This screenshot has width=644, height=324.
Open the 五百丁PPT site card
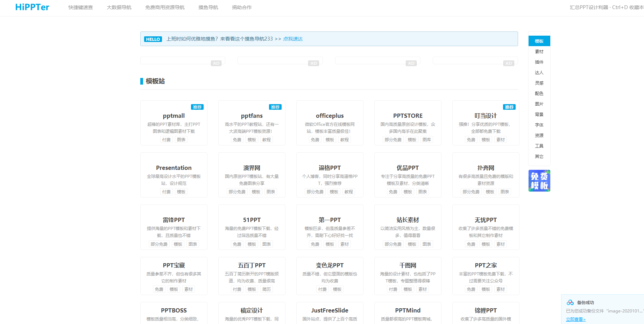pos(252,276)
